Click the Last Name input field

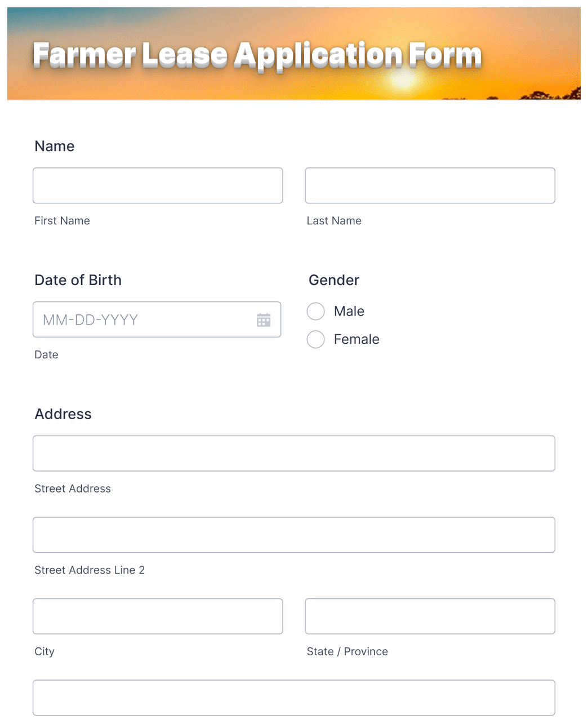click(430, 185)
